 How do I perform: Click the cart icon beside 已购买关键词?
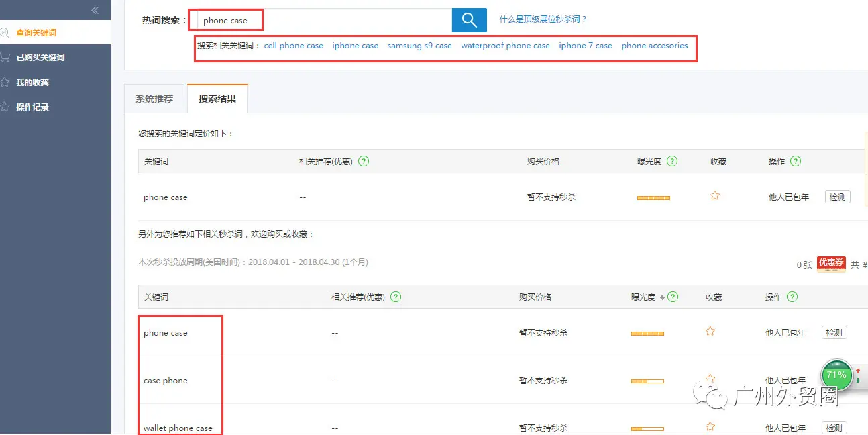(5, 57)
